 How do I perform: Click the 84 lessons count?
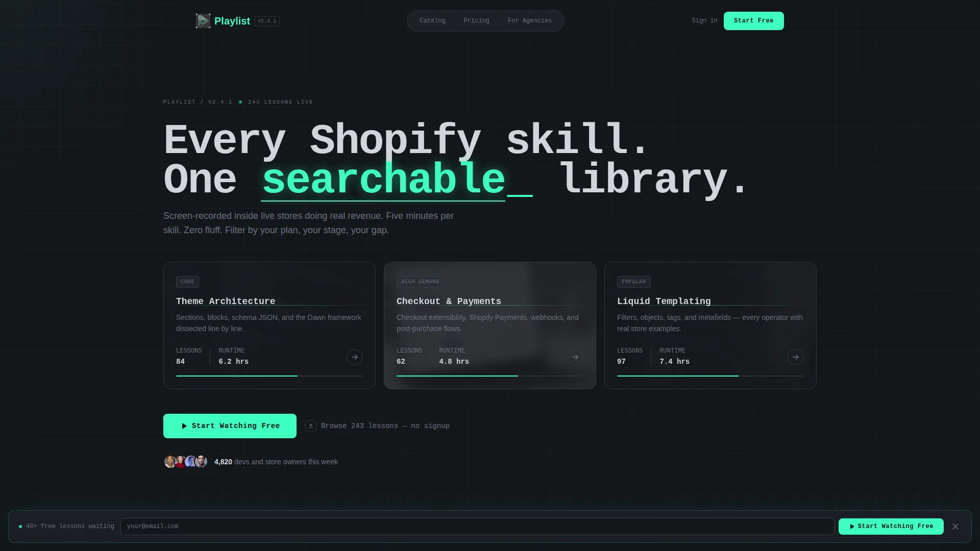181,362
